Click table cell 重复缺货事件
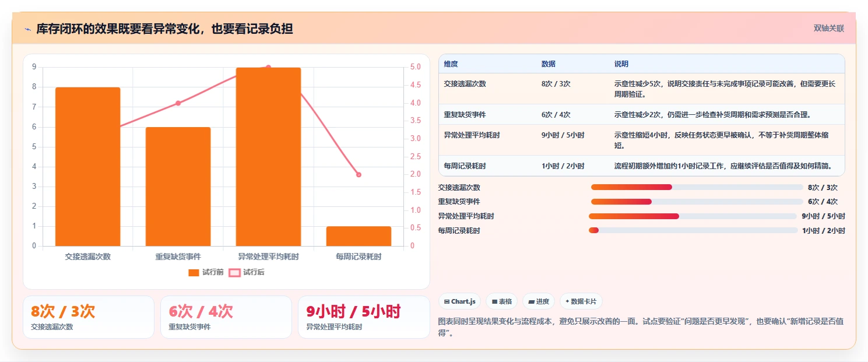Screen dimensions: 868x362 tap(465, 115)
